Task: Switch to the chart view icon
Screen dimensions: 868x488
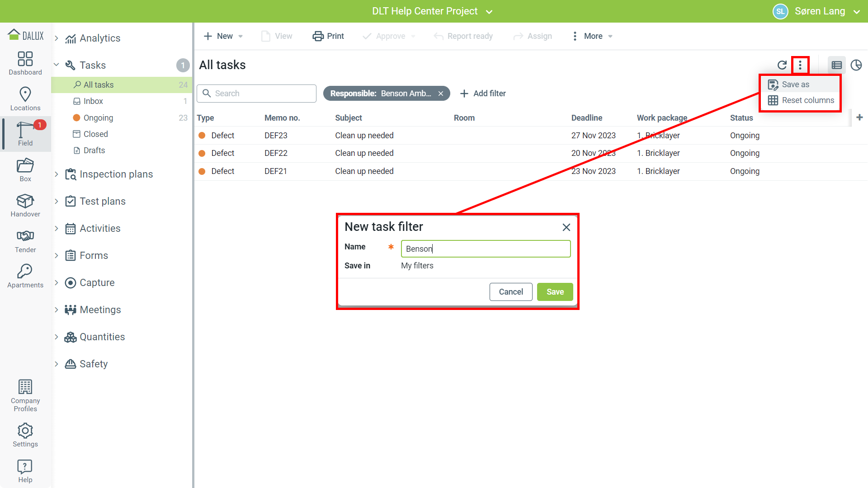Action: (x=856, y=65)
